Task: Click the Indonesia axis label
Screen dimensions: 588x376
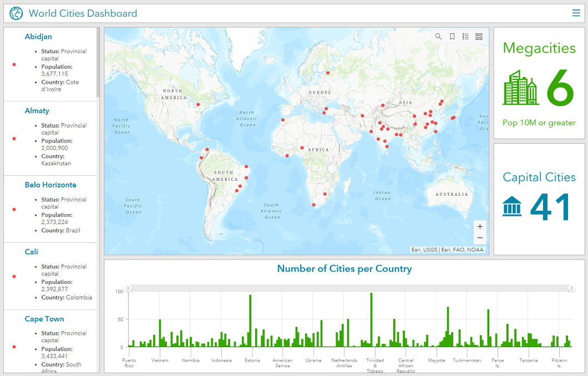Action: click(x=221, y=360)
